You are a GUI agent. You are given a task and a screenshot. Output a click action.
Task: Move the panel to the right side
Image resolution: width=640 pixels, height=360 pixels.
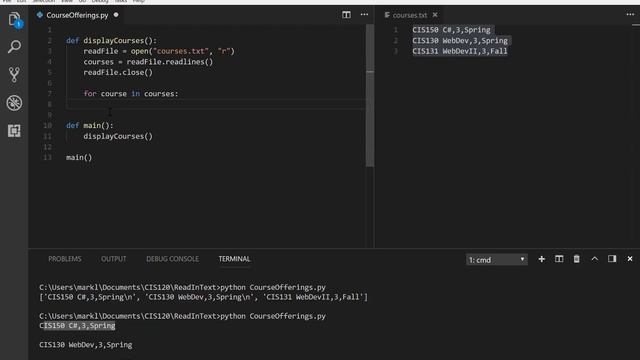click(x=612, y=259)
